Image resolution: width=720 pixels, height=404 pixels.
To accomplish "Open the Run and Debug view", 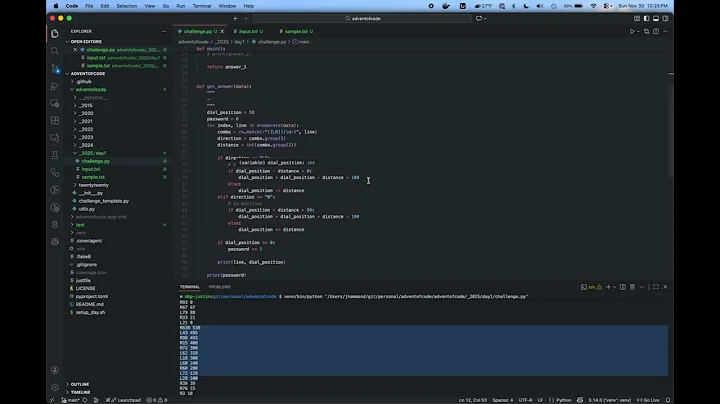I will pos(55,86).
